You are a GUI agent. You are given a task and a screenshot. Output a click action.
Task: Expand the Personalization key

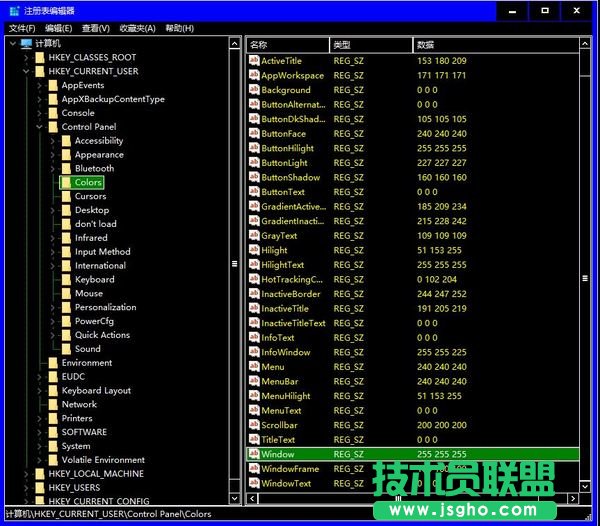pos(52,307)
